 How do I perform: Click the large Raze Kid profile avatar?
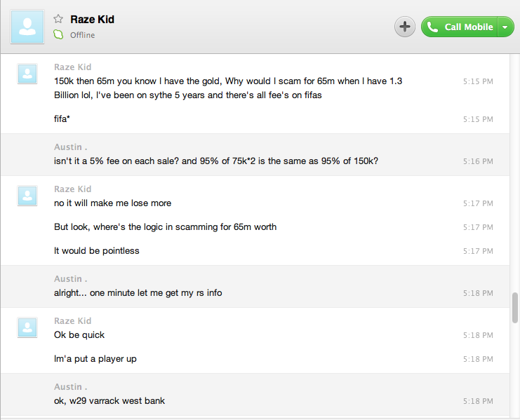27,27
